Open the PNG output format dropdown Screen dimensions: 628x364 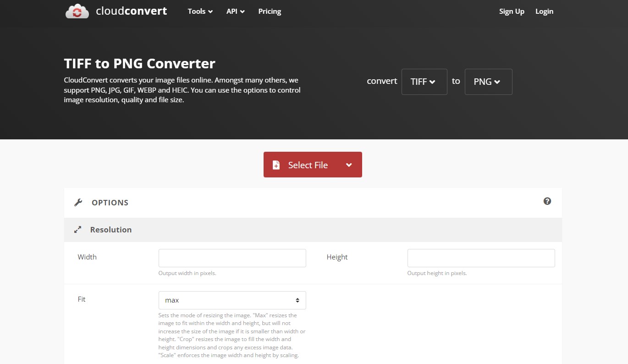(488, 82)
